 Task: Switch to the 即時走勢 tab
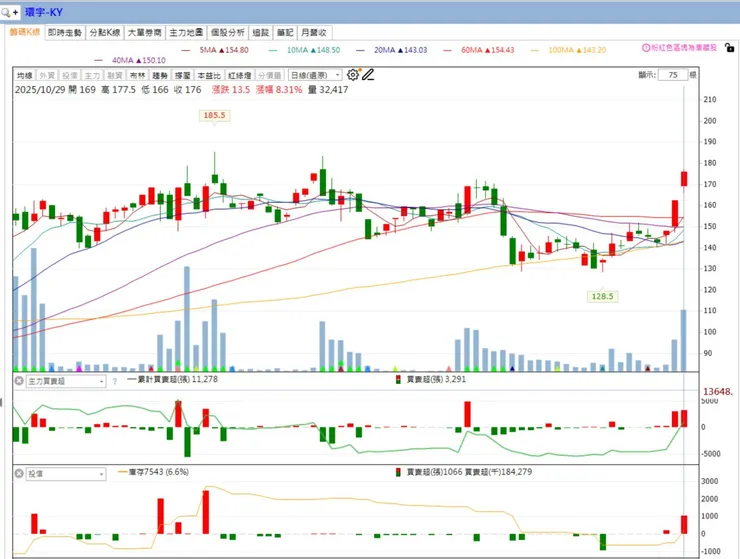coord(65,33)
